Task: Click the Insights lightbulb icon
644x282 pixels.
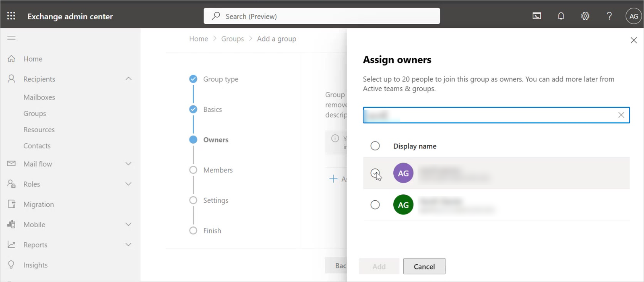Action: (11, 265)
